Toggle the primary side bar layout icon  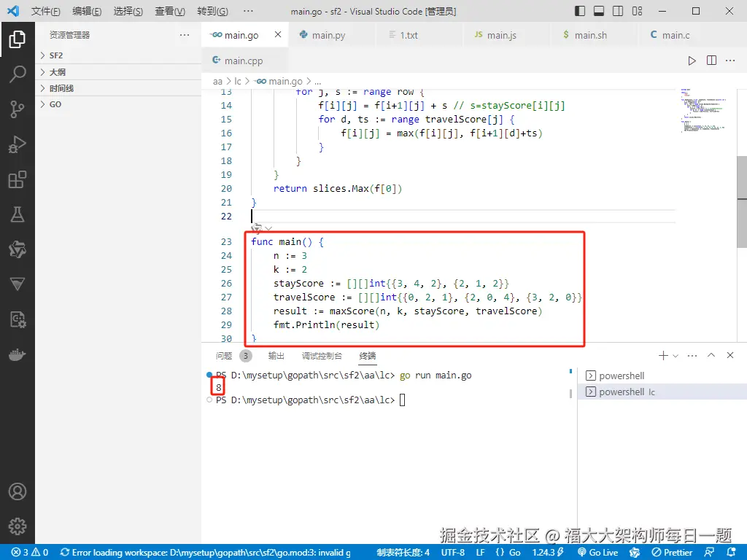coord(580,11)
